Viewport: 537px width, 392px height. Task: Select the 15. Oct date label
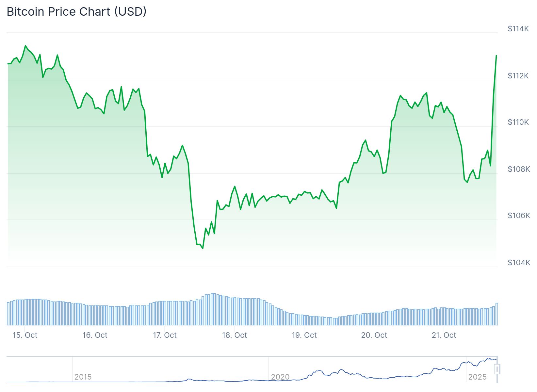pos(25,335)
